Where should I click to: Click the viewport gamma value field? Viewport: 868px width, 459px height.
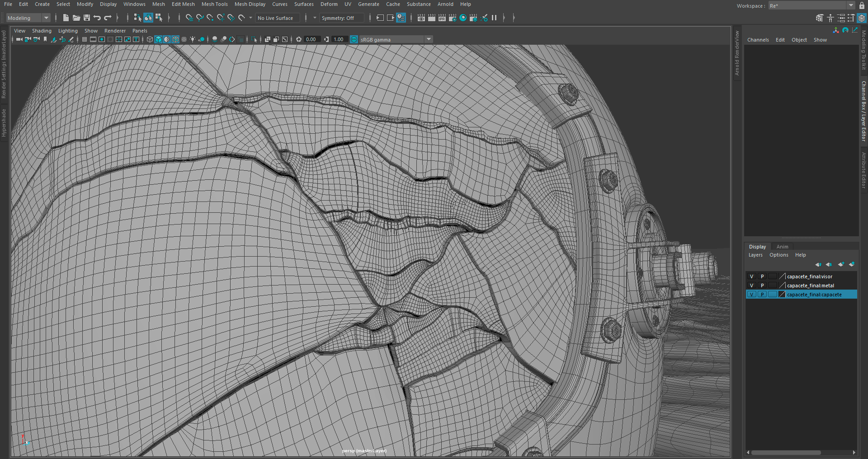pos(338,39)
